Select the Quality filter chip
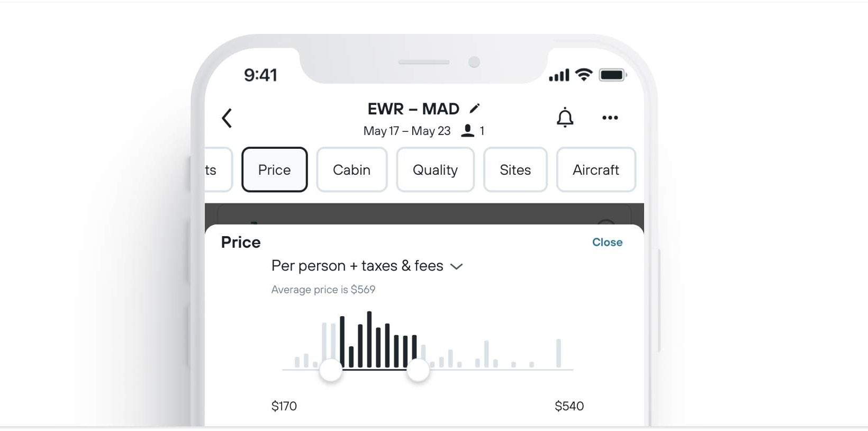Viewport: 868px width, 431px height. (435, 169)
